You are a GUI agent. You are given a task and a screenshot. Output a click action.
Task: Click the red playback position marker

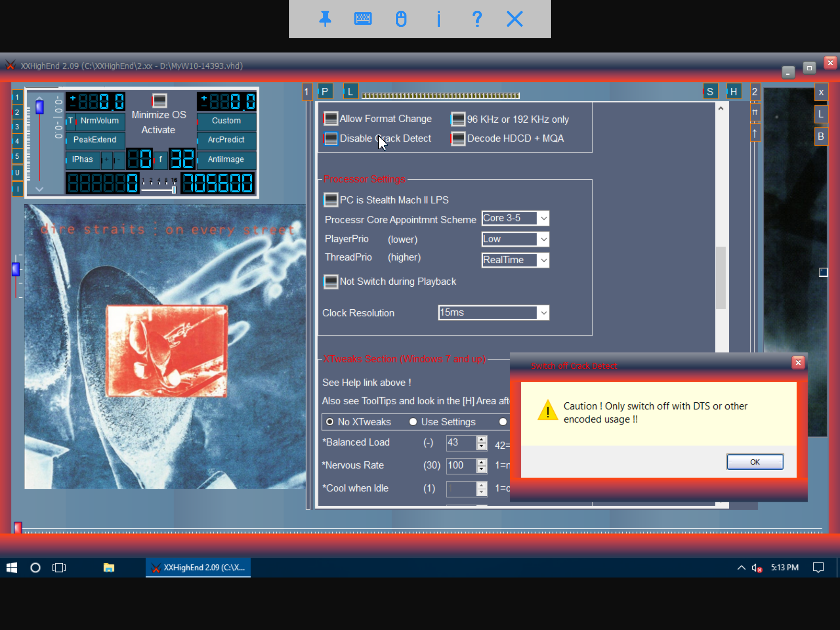pyautogui.click(x=18, y=527)
